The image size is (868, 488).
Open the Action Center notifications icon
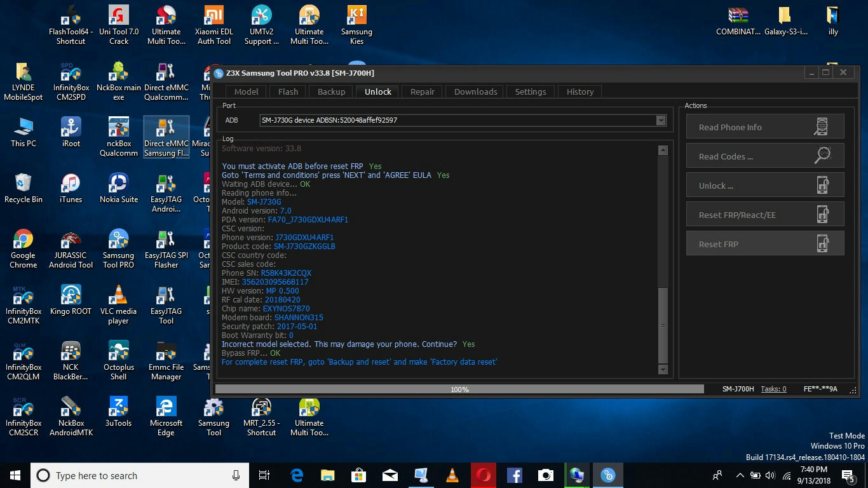[848, 475]
